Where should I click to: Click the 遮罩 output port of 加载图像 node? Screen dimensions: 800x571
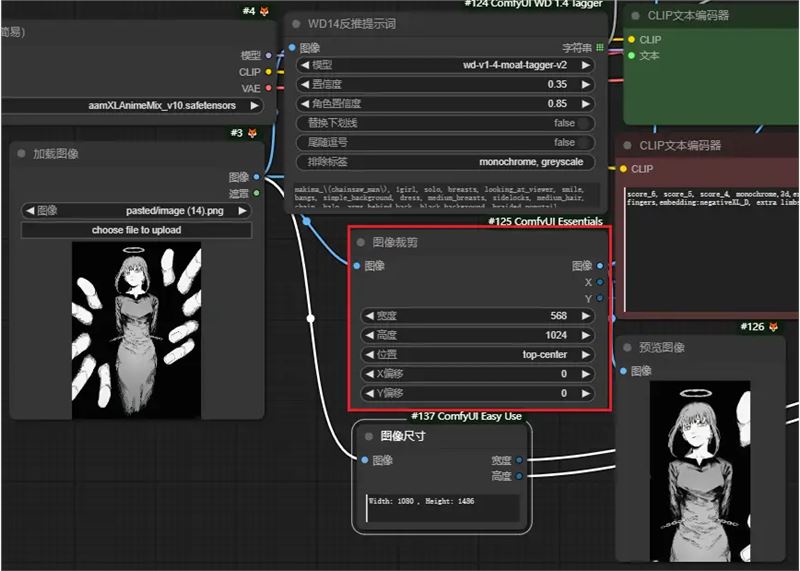click(x=257, y=193)
